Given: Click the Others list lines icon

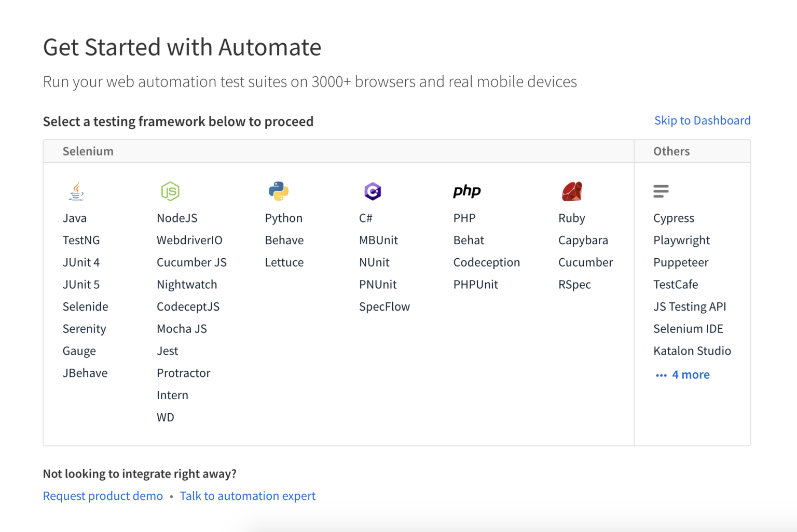Looking at the screenshot, I should tap(661, 191).
